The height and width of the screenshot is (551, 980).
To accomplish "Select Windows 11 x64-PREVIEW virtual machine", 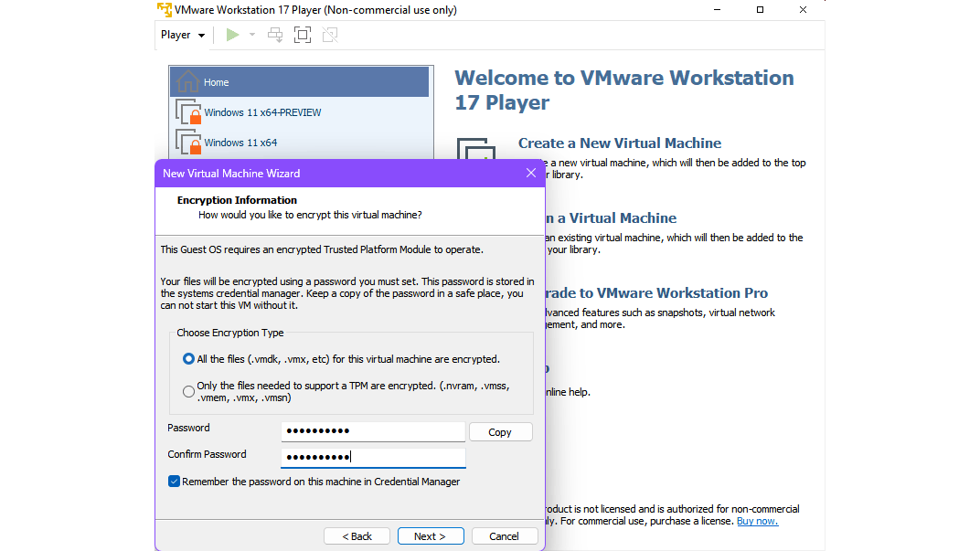I will [299, 112].
